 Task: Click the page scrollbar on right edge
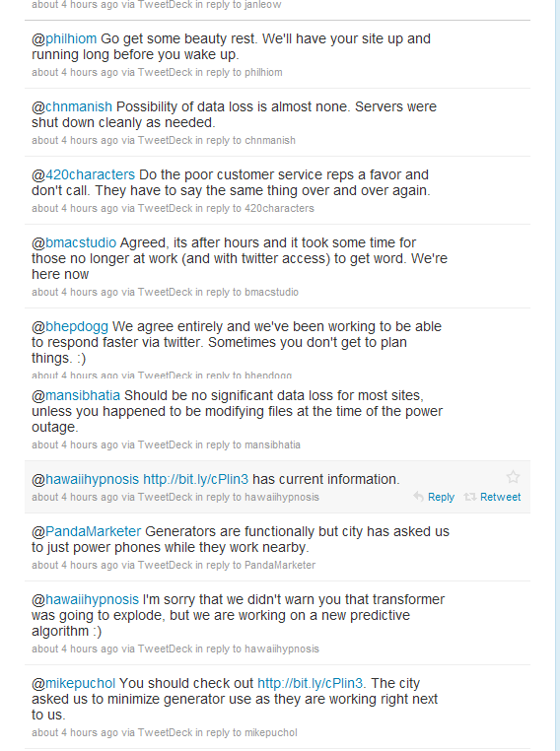pyautogui.click(x=557, y=375)
